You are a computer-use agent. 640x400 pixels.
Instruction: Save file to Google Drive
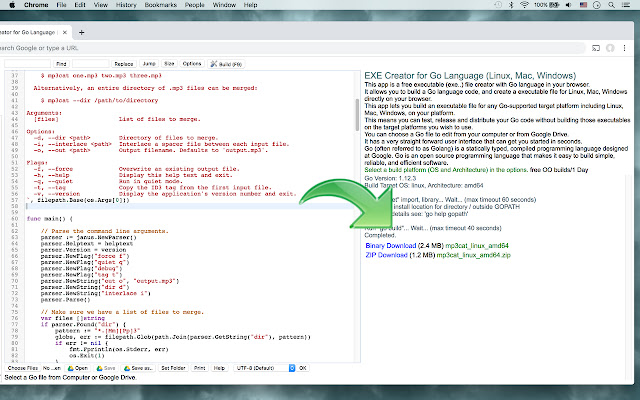106,368
